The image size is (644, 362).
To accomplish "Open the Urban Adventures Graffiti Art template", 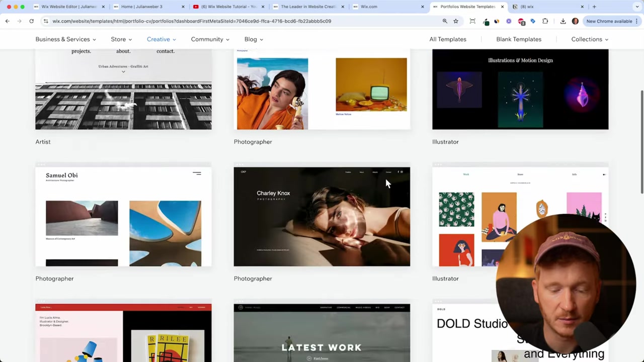I will click(x=123, y=89).
